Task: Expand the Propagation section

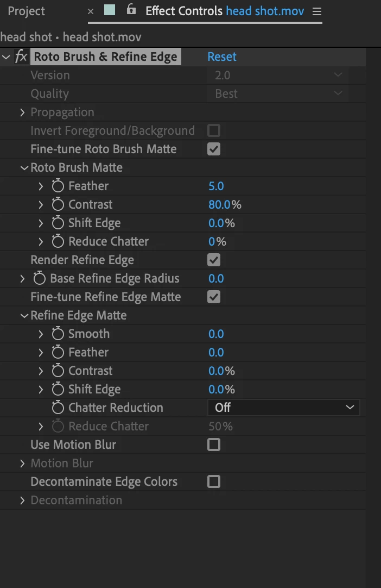Action: click(22, 112)
